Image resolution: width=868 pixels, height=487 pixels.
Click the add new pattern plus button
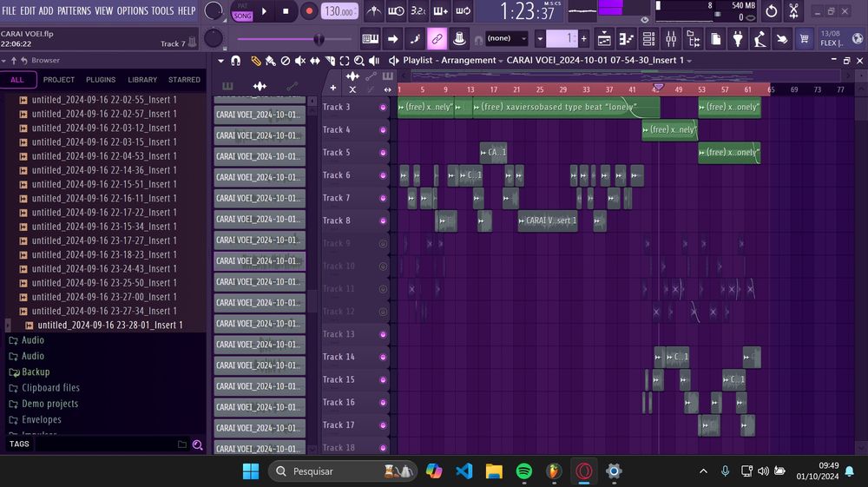click(x=583, y=39)
